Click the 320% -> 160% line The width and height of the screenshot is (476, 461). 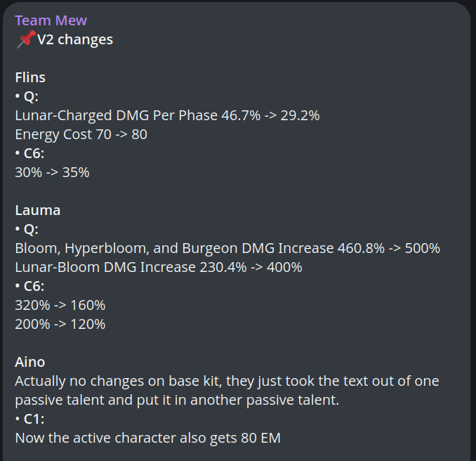tap(60, 305)
